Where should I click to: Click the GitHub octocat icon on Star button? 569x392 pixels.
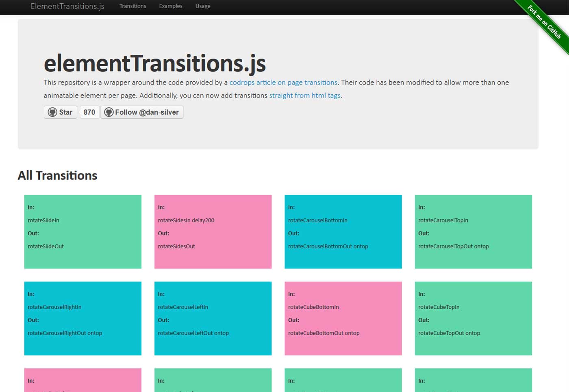pos(52,112)
